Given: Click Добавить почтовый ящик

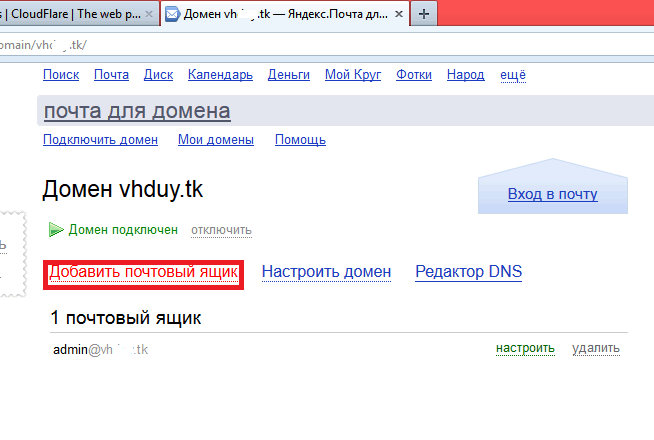Looking at the screenshot, I should (x=143, y=272).
